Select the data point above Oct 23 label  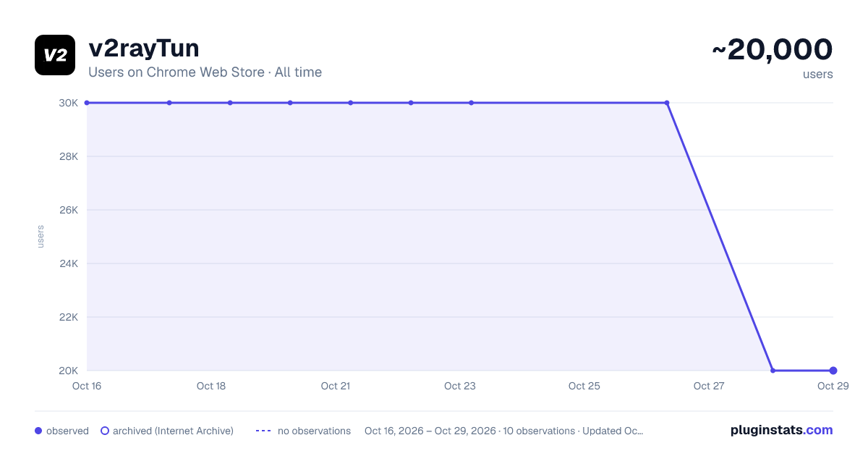(471, 103)
